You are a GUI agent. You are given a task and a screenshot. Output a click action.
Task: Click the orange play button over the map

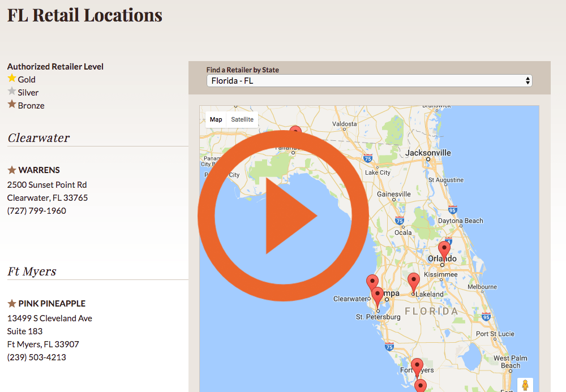tap(283, 216)
